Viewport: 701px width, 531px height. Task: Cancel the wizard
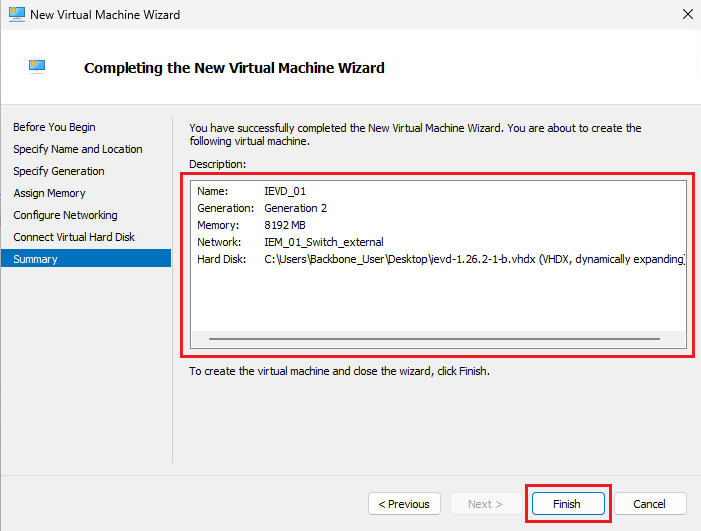tap(650, 504)
